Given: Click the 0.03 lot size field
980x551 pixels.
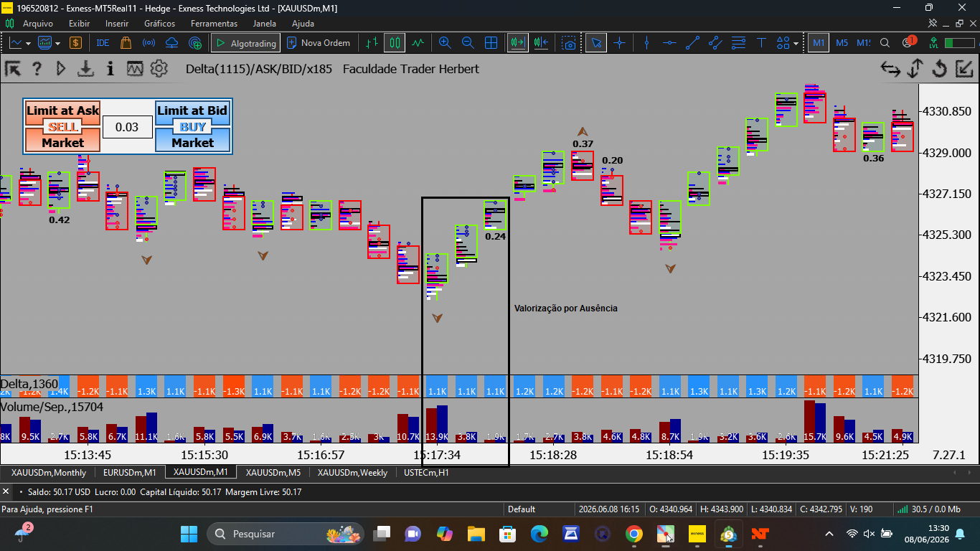Looking at the screenshot, I should tap(127, 127).
